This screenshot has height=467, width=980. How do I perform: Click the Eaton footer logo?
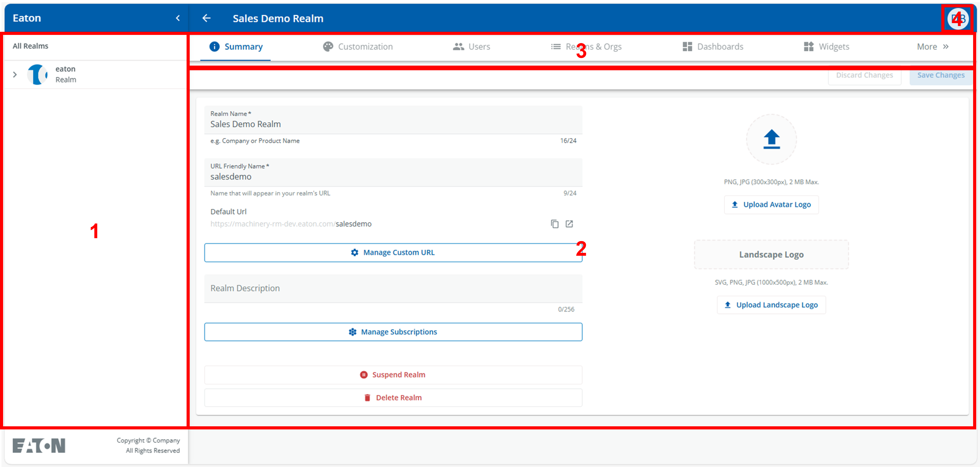click(x=39, y=445)
